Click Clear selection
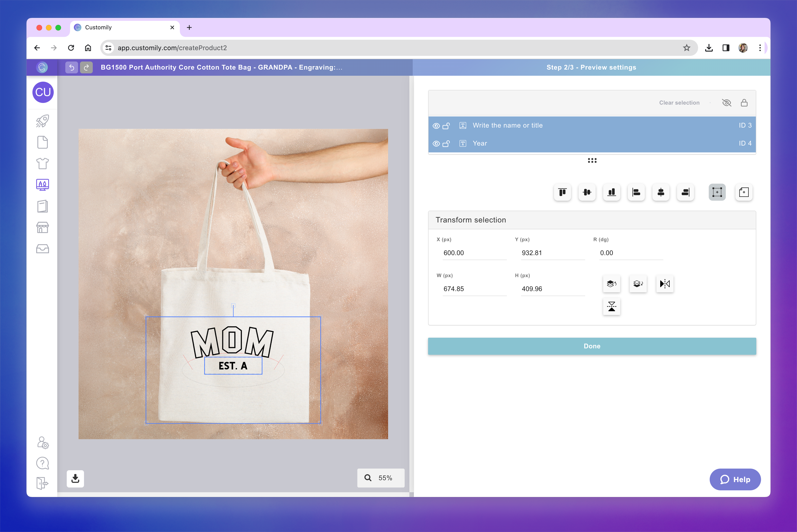 tap(679, 102)
